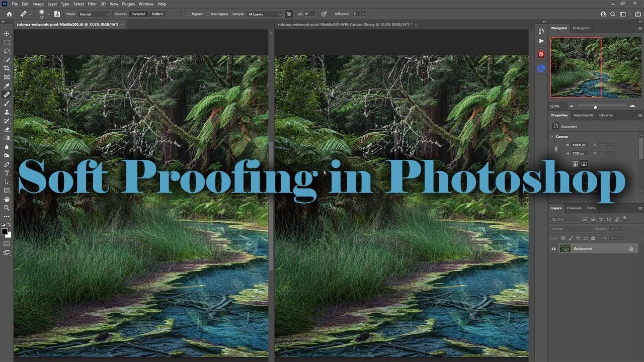This screenshot has width=644, height=362.
Task: Select the Dodge tool
Action: [x=7, y=155]
